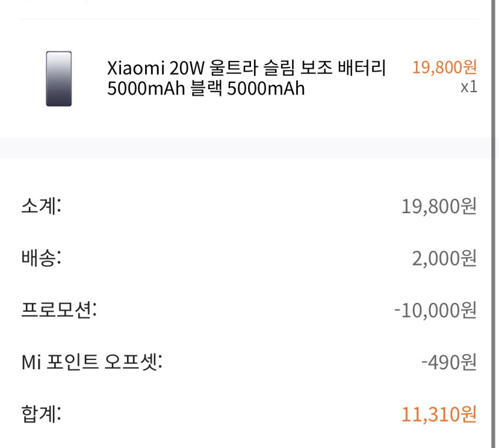The height and width of the screenshot is (448, 499).
Task: Click the '원' currency symbol in the total
Action: click(x=468, y=415)
